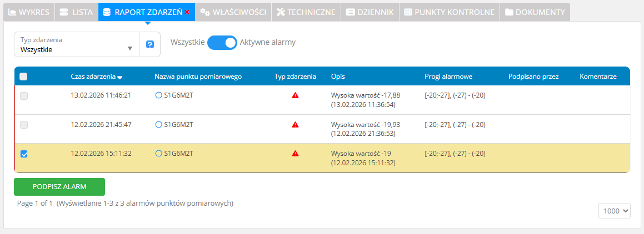Viewport: 644px width, 234px height.
Task: Toggle the Wszystkie / Aktywne alarmy switch
Action: pyautogui.click(x=222, y=43)
